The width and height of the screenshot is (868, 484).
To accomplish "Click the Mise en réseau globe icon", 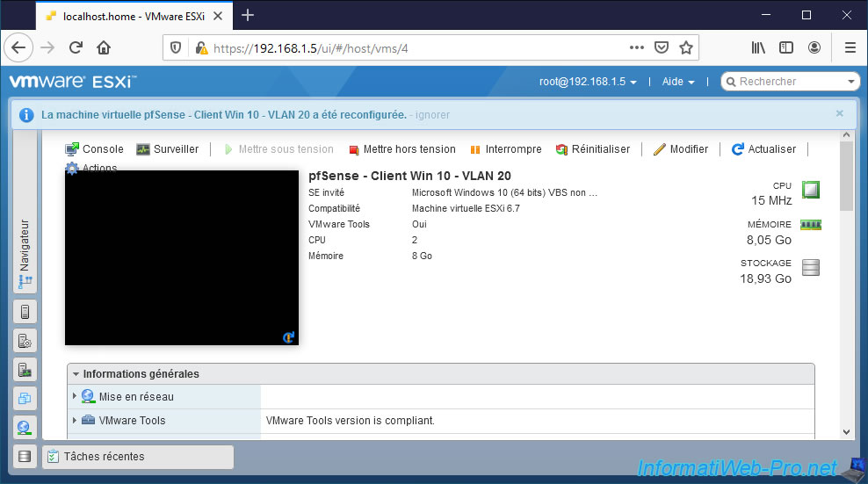I will 88,396.
